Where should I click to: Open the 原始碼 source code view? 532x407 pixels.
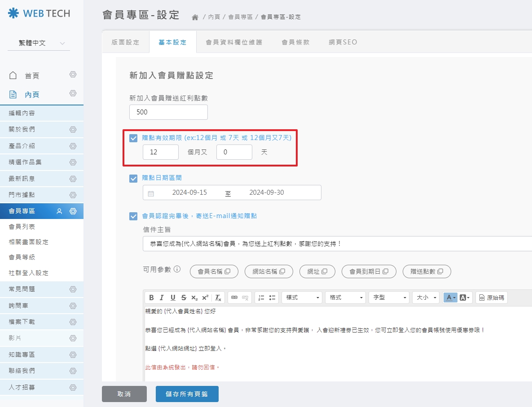pyautogui.click(x=492, y=297)
